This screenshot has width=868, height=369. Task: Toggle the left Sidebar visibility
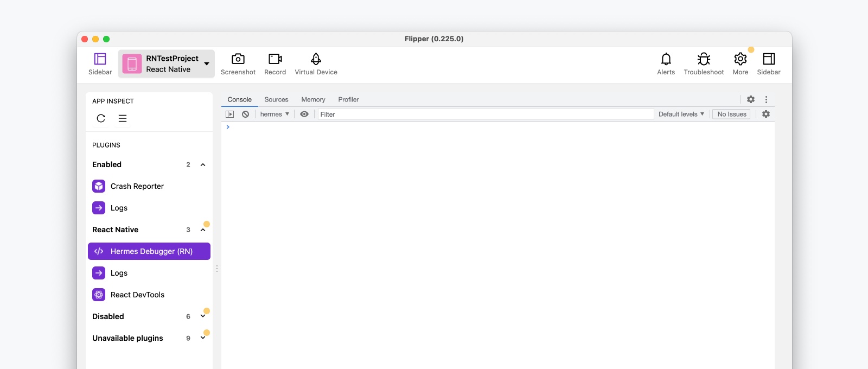[100, 59]
